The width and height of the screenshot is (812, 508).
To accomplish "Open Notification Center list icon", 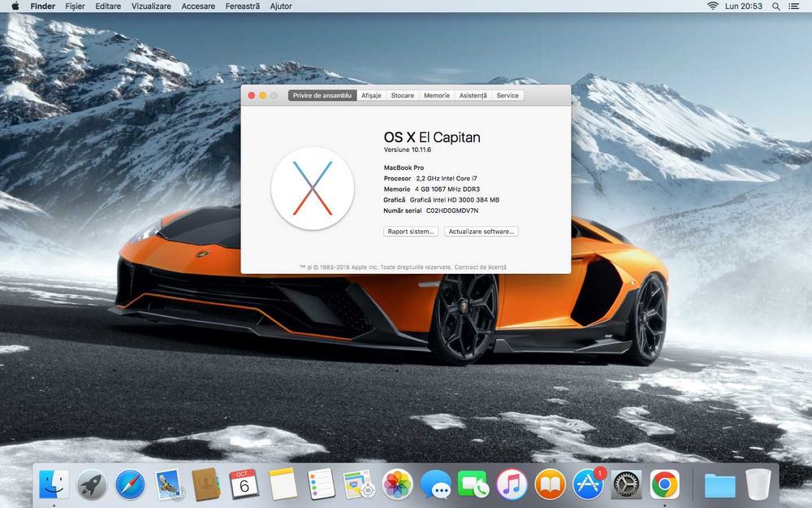I will click(x=793, y=7).
